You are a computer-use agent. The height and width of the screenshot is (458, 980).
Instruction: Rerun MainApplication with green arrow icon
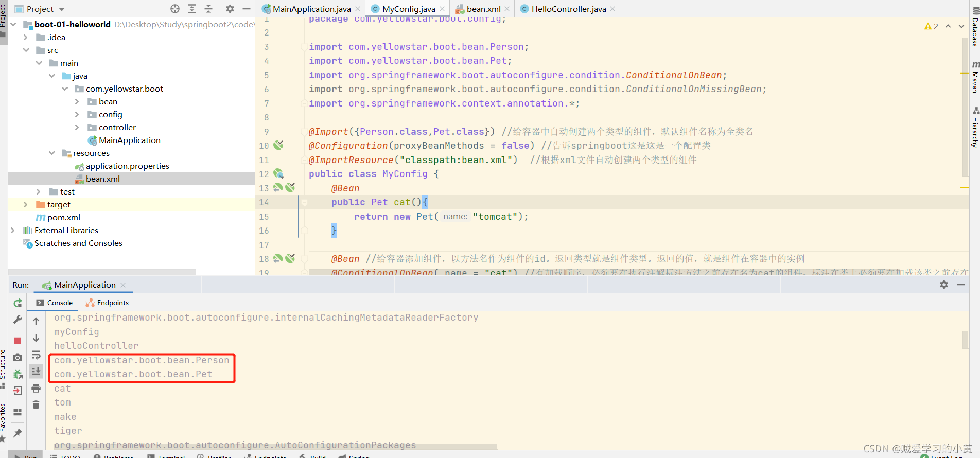point(17,303)
